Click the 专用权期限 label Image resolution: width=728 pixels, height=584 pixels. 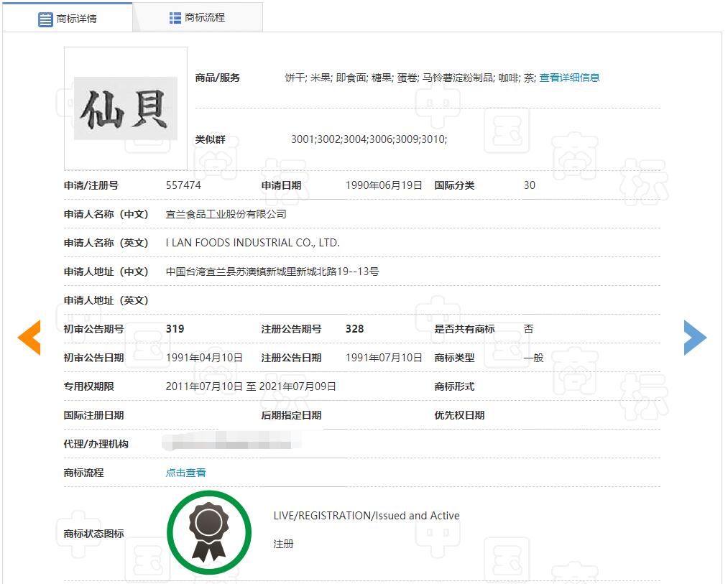(88, 386)
